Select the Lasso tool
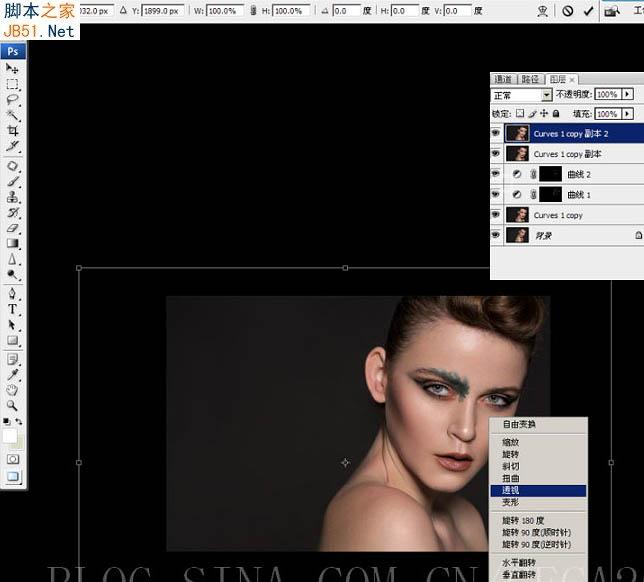 (x=13, y=100)
